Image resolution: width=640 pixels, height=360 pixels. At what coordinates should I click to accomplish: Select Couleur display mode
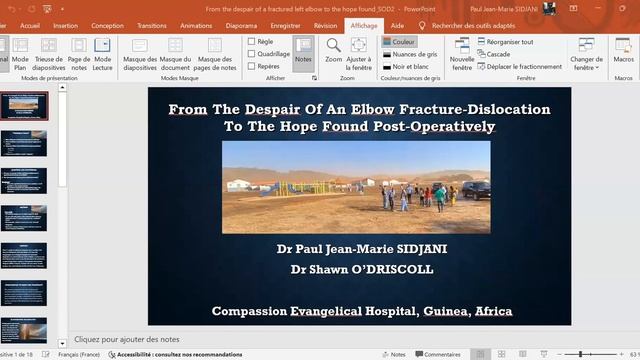pyautogui.click(x=399, y=42)
